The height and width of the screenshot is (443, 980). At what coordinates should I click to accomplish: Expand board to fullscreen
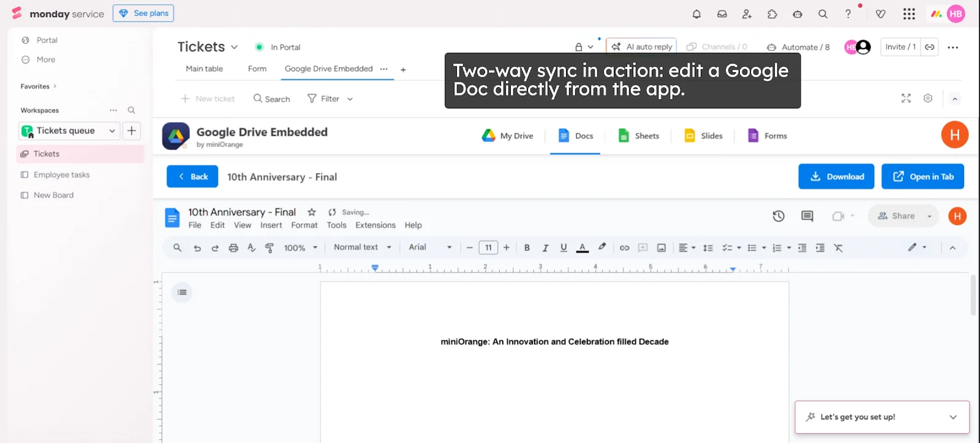(906, 98)
